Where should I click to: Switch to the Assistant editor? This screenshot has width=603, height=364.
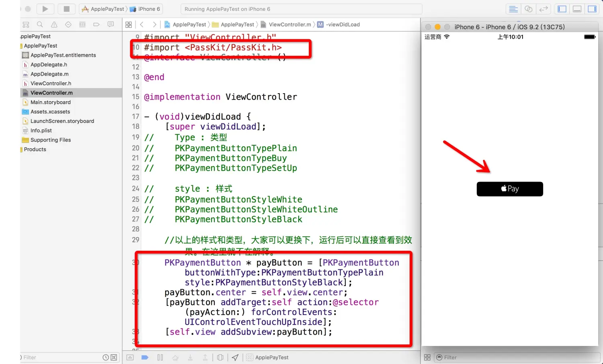[x=528, y=9]
